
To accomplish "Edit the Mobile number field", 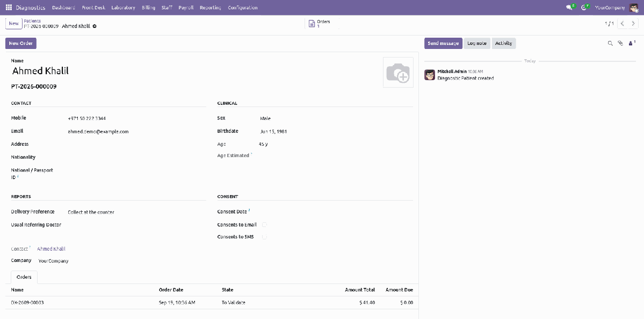I will [x=136, y=118].
